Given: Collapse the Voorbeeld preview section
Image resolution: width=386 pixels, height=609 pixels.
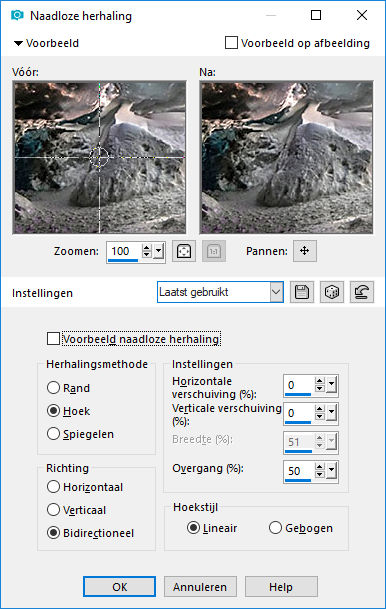Looking at the screenshot, I should (18, 43).
